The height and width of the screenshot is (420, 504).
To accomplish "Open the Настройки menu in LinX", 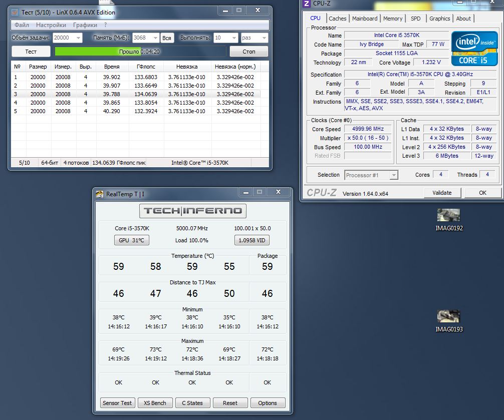I will click(x=51, y=25).
